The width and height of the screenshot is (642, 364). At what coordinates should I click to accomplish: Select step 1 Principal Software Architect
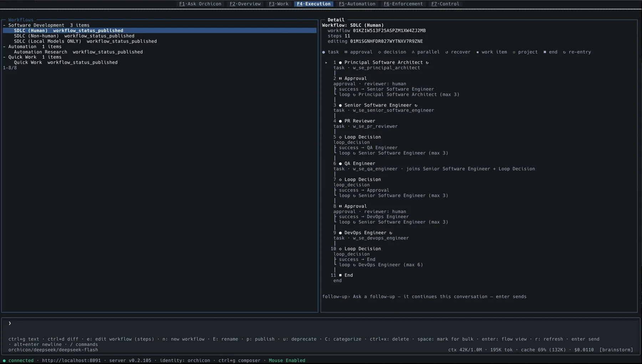(x=383, y=62)
